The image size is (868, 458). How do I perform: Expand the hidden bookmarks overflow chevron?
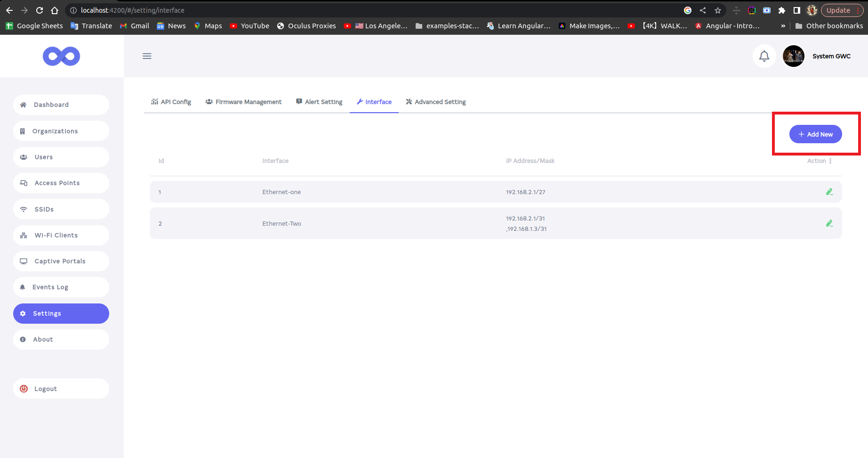pyautogui.click(x=783, y=26)
